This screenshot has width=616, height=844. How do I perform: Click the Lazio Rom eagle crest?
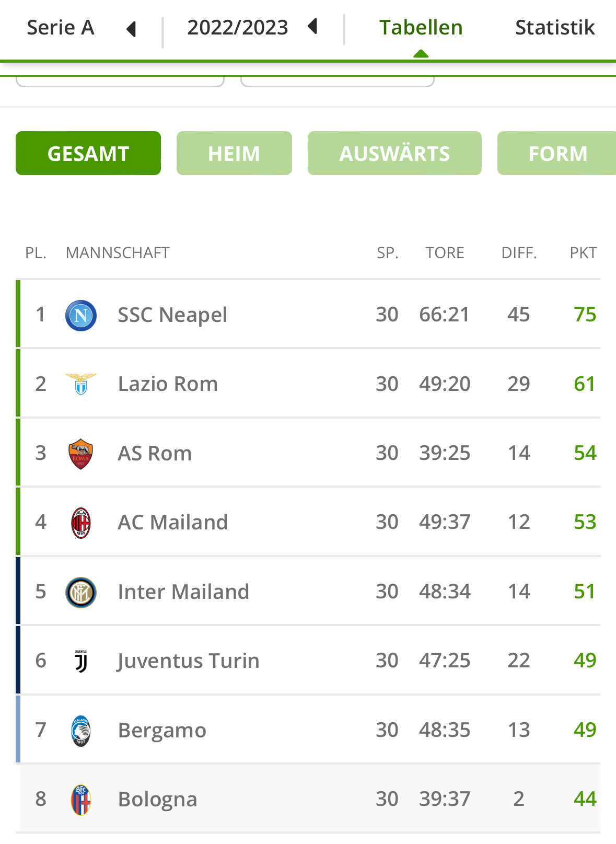(81, 384)
